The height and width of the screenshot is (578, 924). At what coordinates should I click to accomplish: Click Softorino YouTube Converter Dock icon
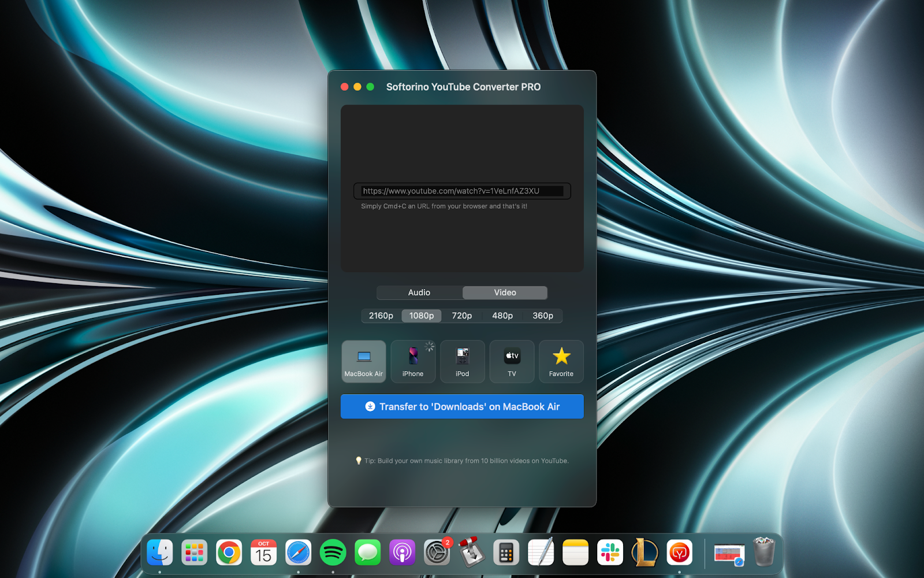pos(680,553)
